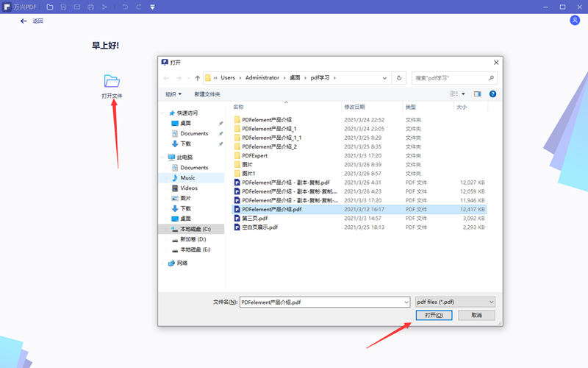Click the search "pdf学习" input box
This screenshot has width=588, height=368.
point(450,78)
